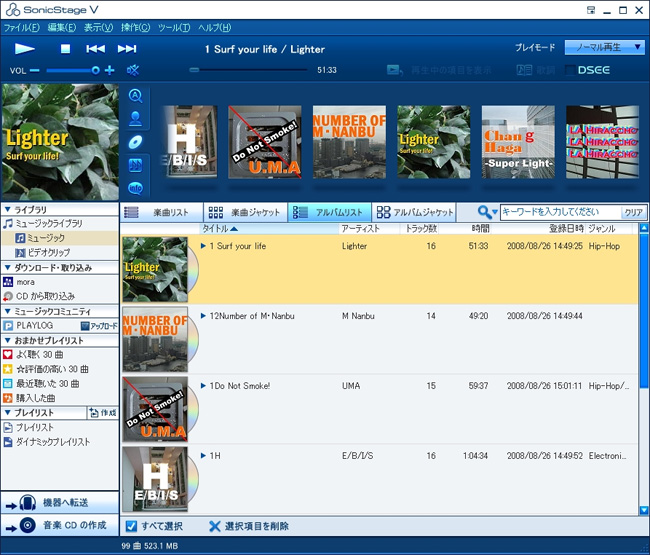Image resolution: width=650 pixels, height=555 pixels.
Task: Click the disc icon in vertical toolbar
Action: 136,142
